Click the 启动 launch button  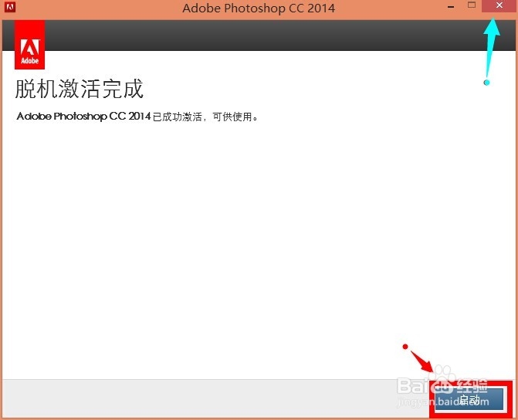pyautogui.click(x=470, y=399)
